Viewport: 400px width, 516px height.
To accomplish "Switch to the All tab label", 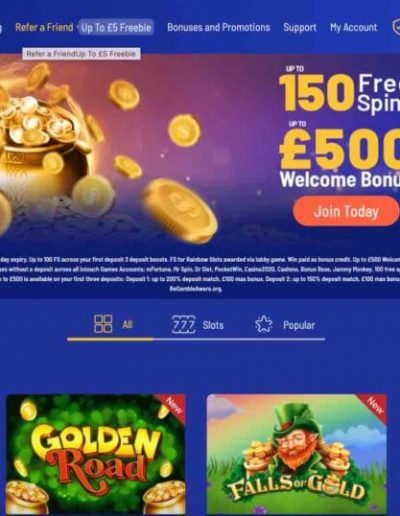I will click(x=127, y=324).
